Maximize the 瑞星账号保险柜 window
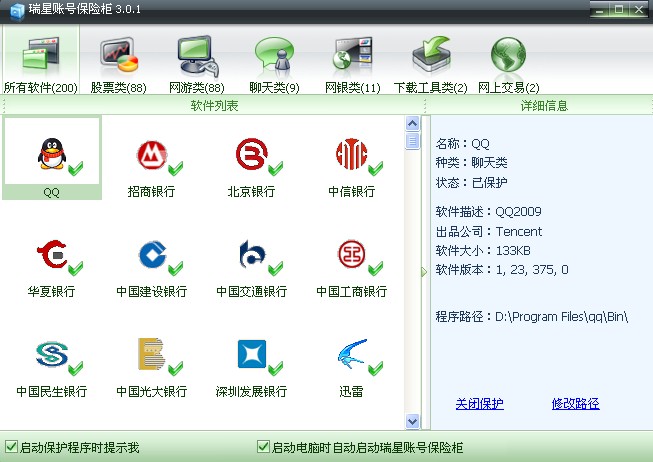The width and height of the screenshot is (653, 462). (619, 10)
